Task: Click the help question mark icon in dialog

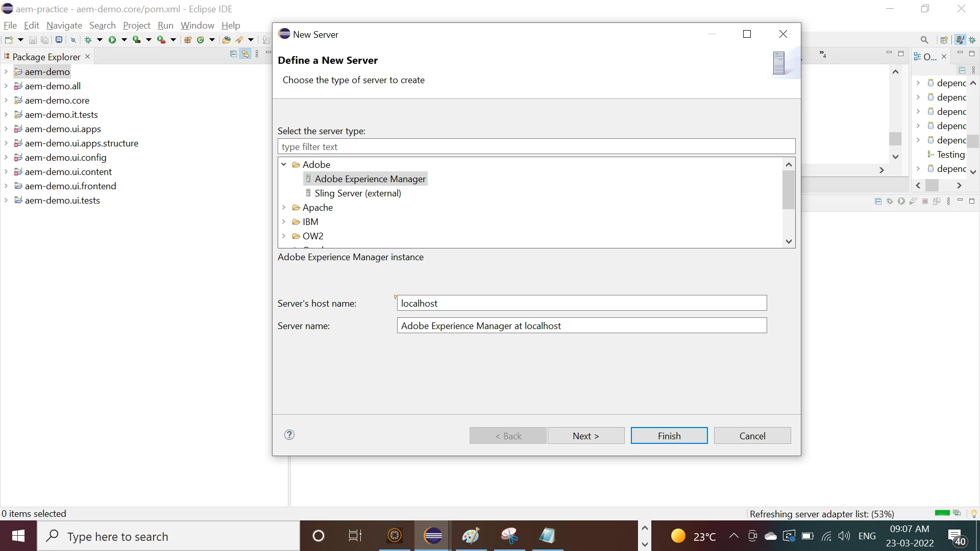Action: click(289, 435)
